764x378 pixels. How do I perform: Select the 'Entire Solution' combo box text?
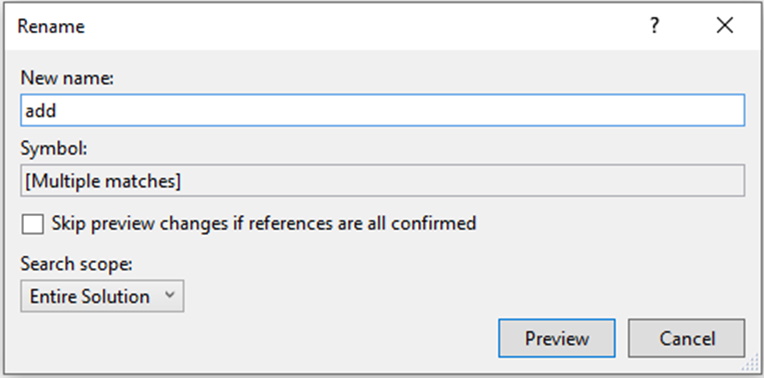tap(90, 296)
